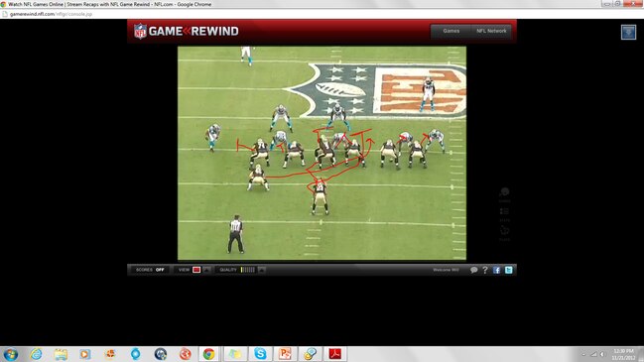
Task: Open the Windows Start button
Action: [x=10, y=354]
